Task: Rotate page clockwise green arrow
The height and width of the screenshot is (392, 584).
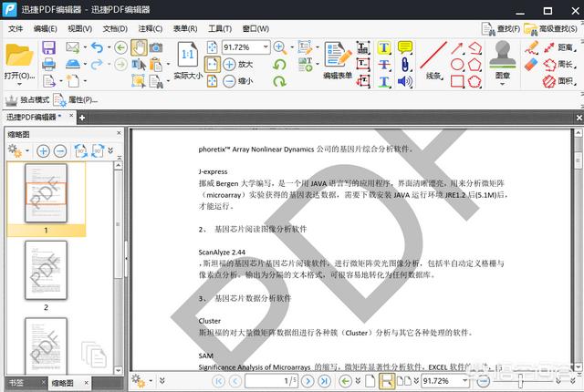Action: (279, 81)
